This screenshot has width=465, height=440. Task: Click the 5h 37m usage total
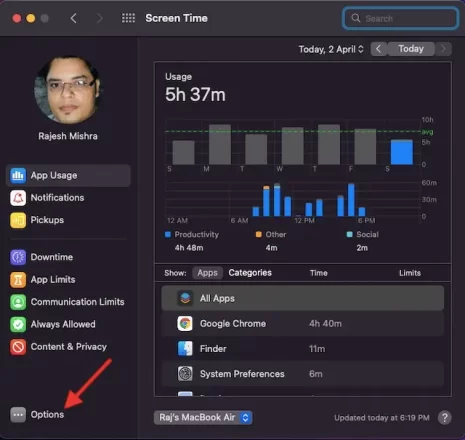[195, 94]
